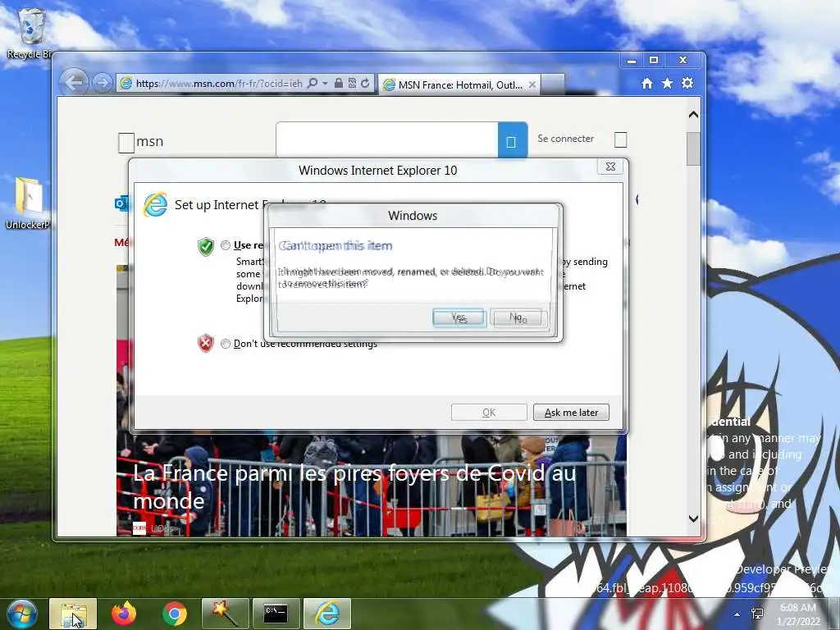Click the red shield icon

tap(206, 344)
